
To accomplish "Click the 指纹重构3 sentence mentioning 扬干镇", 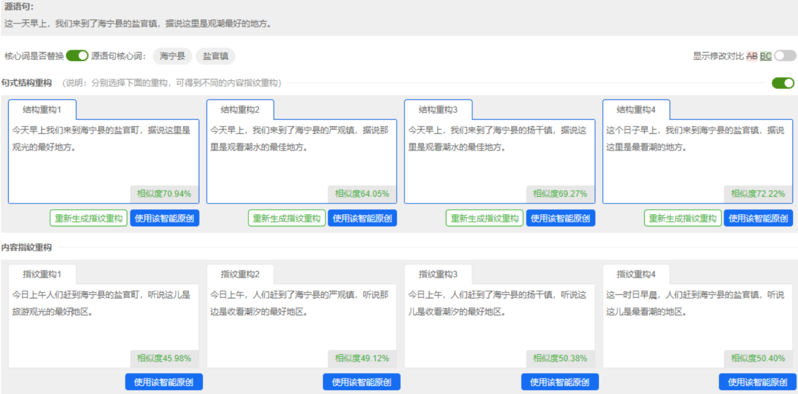I will [x=498, y=303].
